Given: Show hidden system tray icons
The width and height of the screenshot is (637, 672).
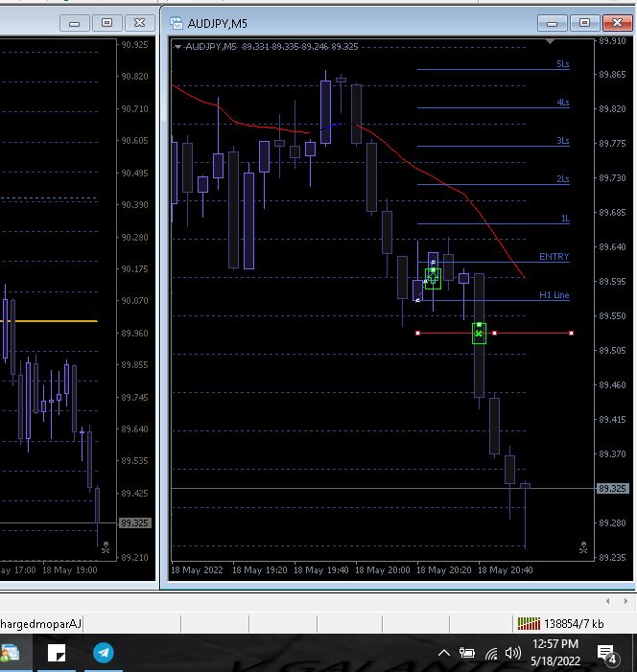Looking at the screenshot, I should tap(444, 653).
